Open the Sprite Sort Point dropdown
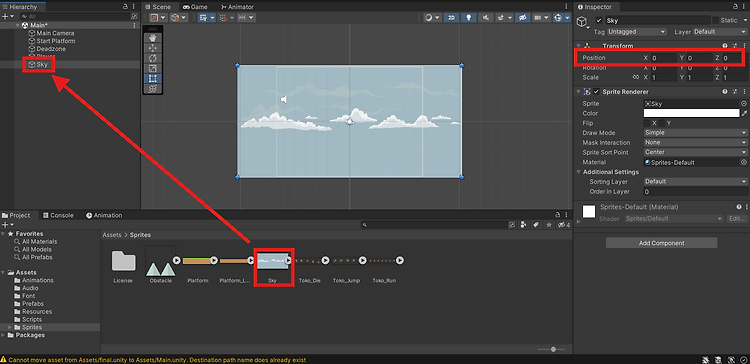This screenshot has height=364, width=750. [x=695, y=152]
